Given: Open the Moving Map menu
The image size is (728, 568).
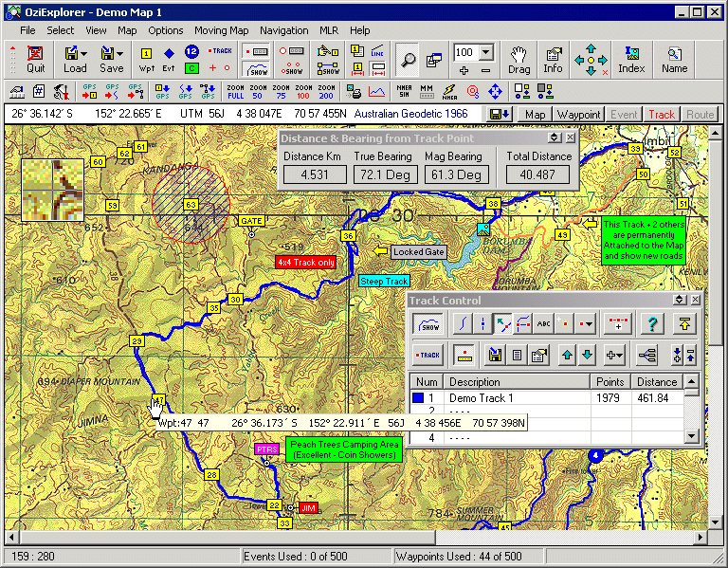Looking at the screenshot, I should click(x=221, y=30).
